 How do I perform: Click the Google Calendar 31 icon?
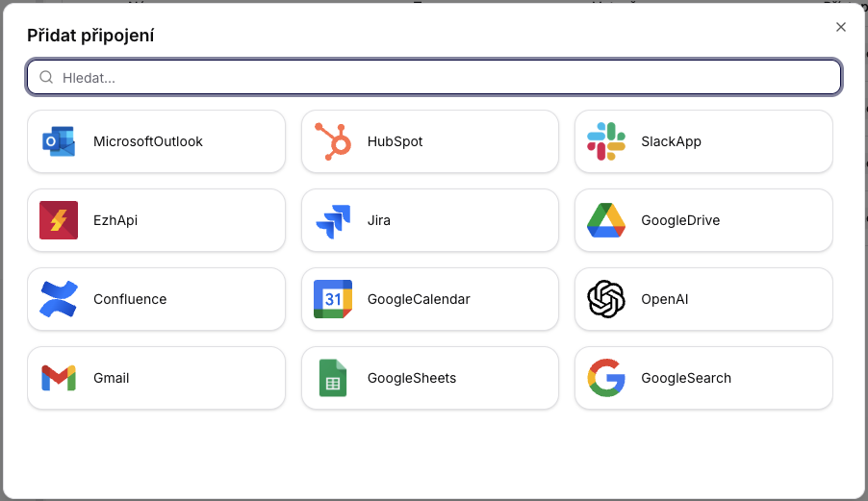pyautogui.click(x=332, y=299)
